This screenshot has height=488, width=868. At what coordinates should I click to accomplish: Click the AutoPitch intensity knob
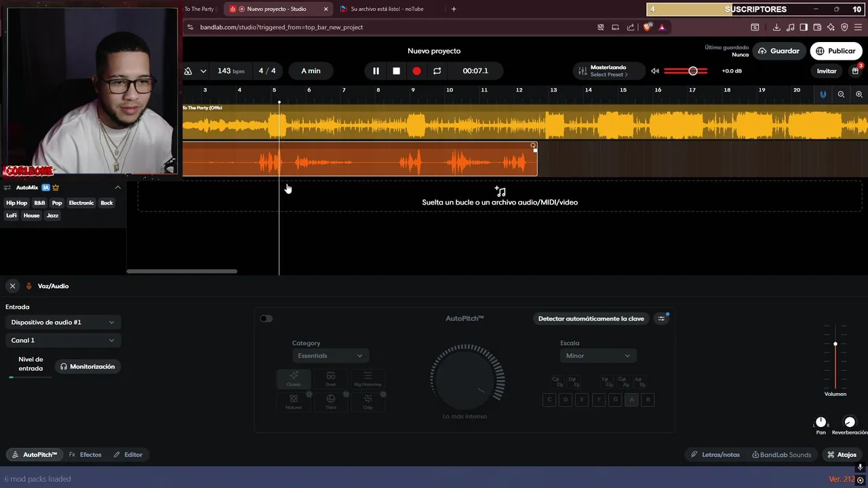(465, 380)
